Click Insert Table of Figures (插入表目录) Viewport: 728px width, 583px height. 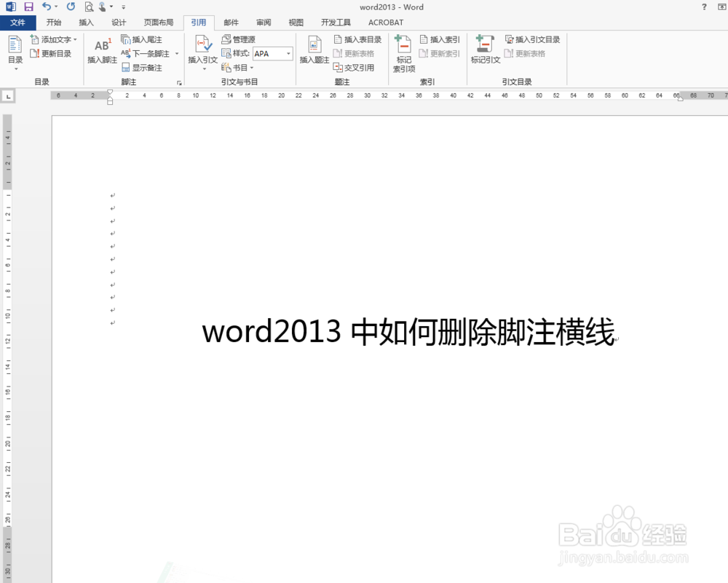click(358, 39)
